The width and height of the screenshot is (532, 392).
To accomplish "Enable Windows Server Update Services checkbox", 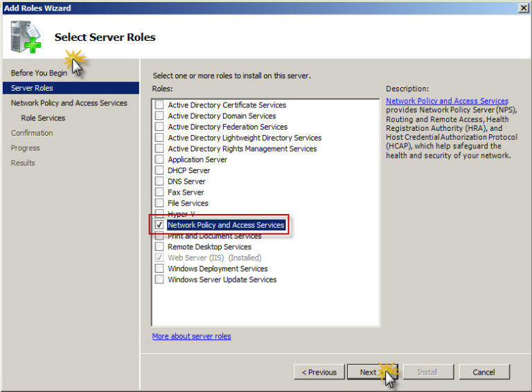I will coord(159,280).
